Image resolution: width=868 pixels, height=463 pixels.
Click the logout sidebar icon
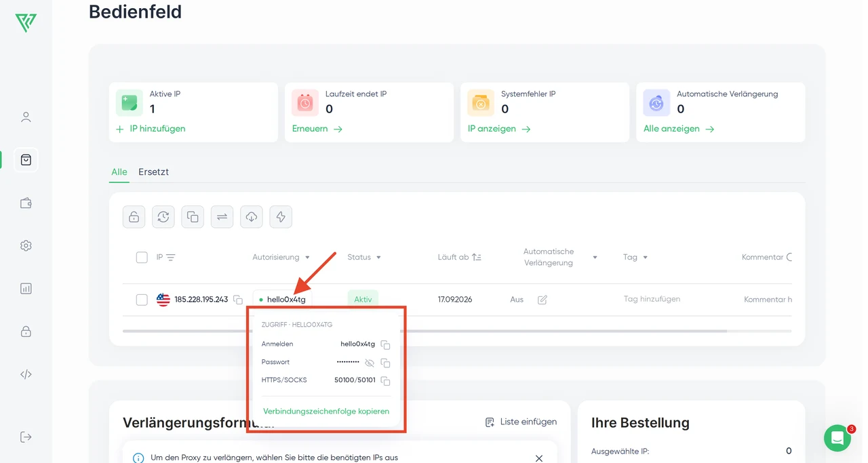[26, 437]
